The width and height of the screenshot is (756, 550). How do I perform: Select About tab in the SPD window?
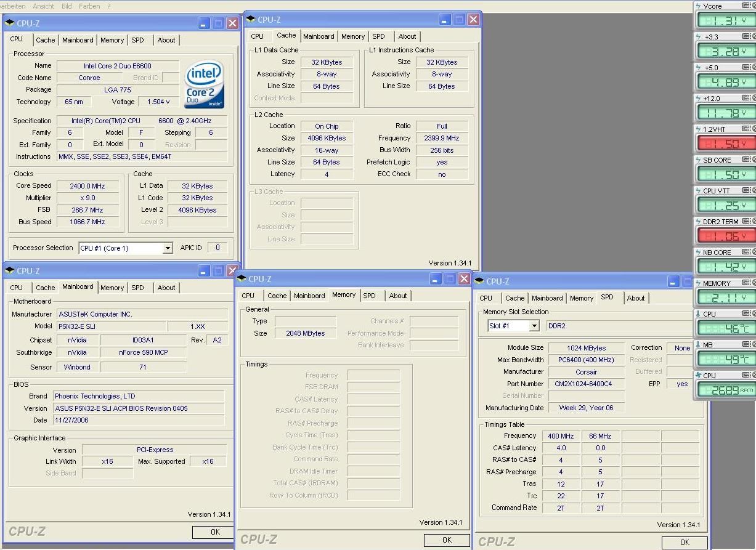[636, 298]
